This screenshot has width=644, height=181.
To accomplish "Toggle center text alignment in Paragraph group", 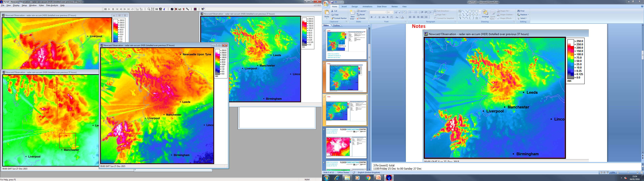I will click(414, 17).
